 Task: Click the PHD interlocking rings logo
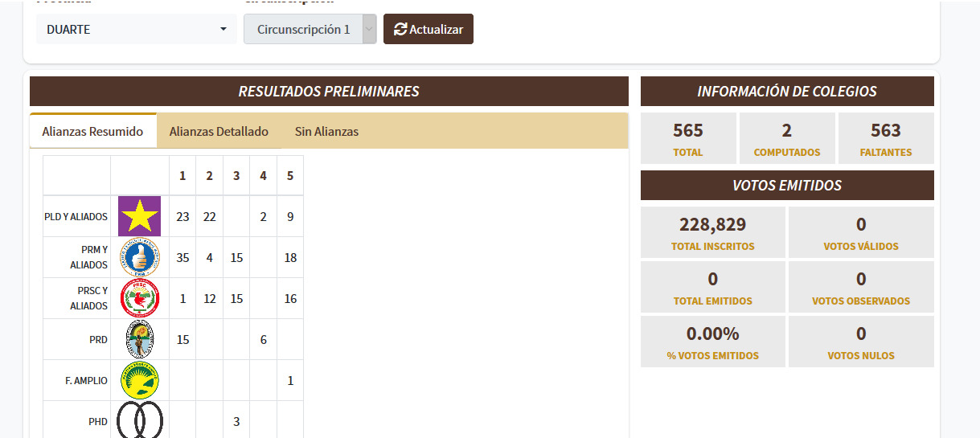(139, 420)
